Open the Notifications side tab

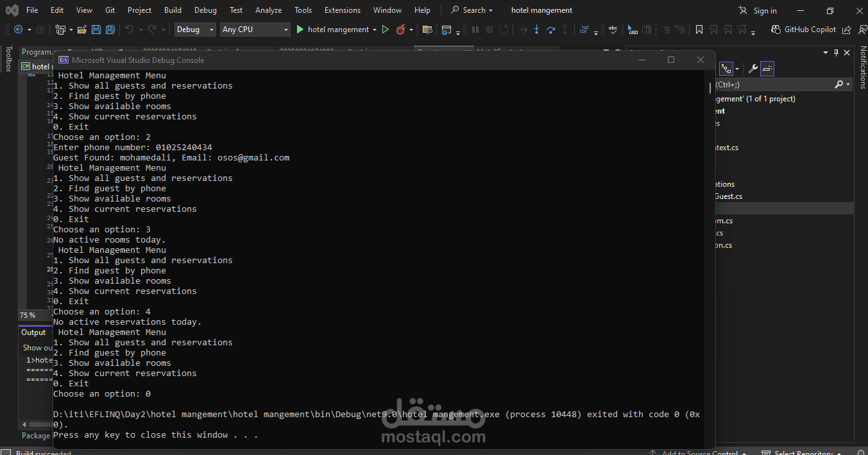click(x=863, y=67)
